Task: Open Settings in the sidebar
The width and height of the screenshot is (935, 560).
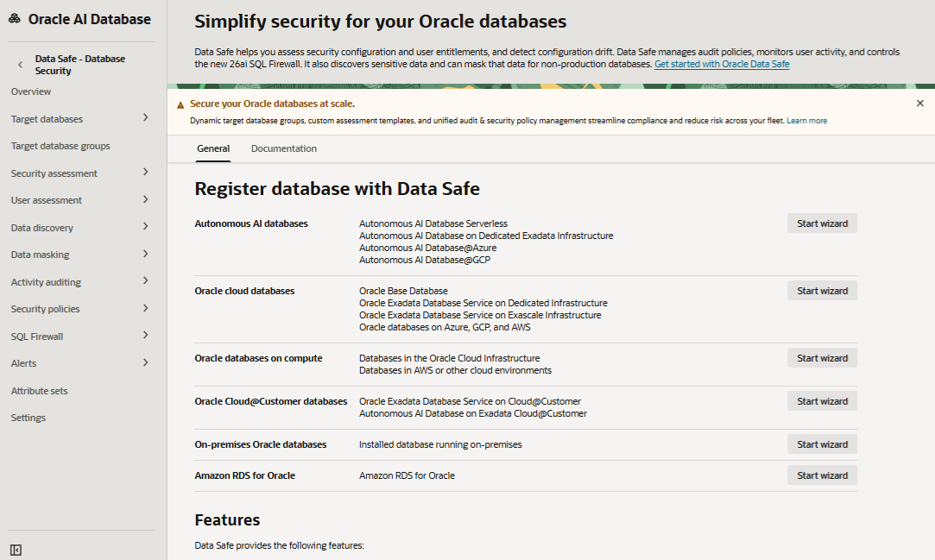Action: pyautogui.click(x=28, y=418)
